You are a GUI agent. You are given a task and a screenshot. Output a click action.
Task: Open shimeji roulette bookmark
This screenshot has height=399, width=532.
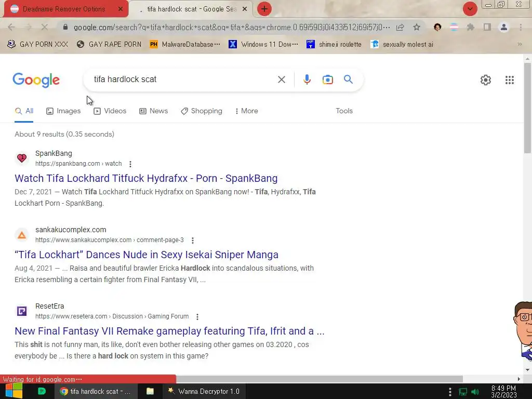[x=334, y=44]
